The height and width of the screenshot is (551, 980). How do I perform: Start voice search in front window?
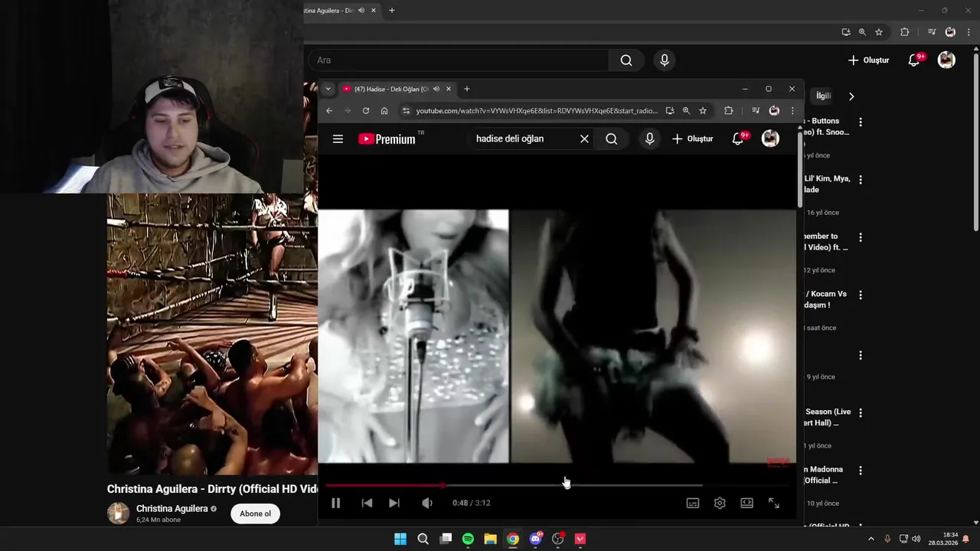tap(649, 139)
